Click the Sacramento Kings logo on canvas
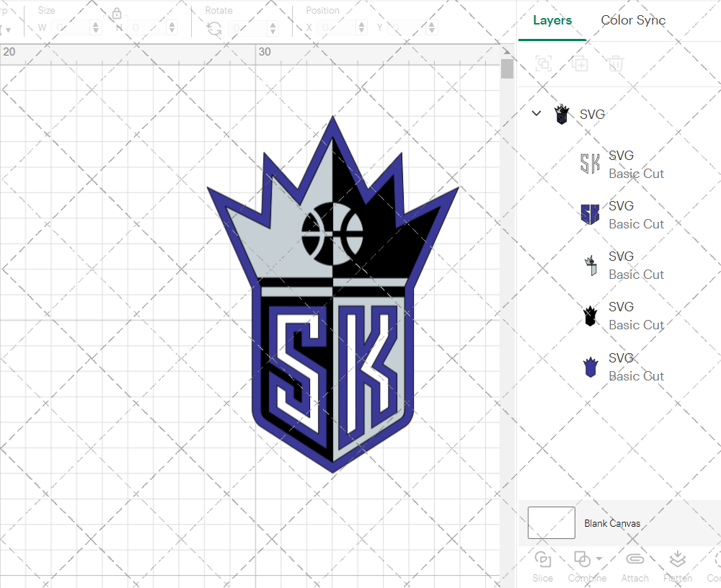This screenshot has height=588, width=721. click(333, 294)
